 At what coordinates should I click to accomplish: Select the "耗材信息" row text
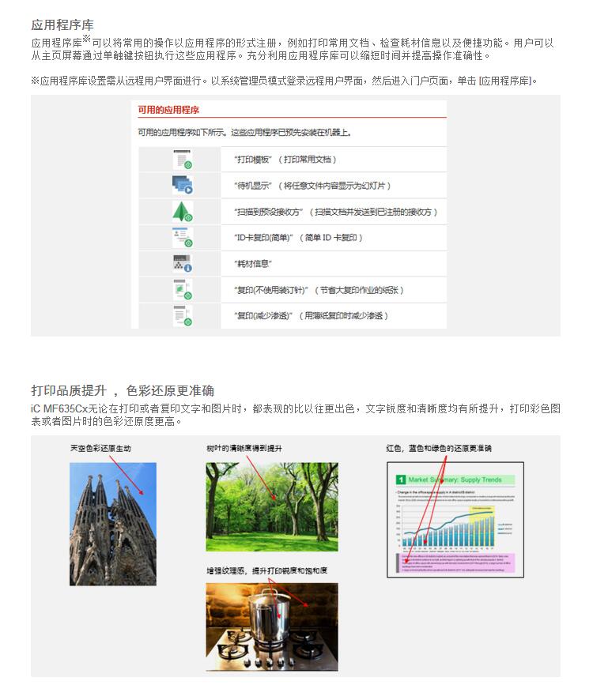tap(253, 263)
